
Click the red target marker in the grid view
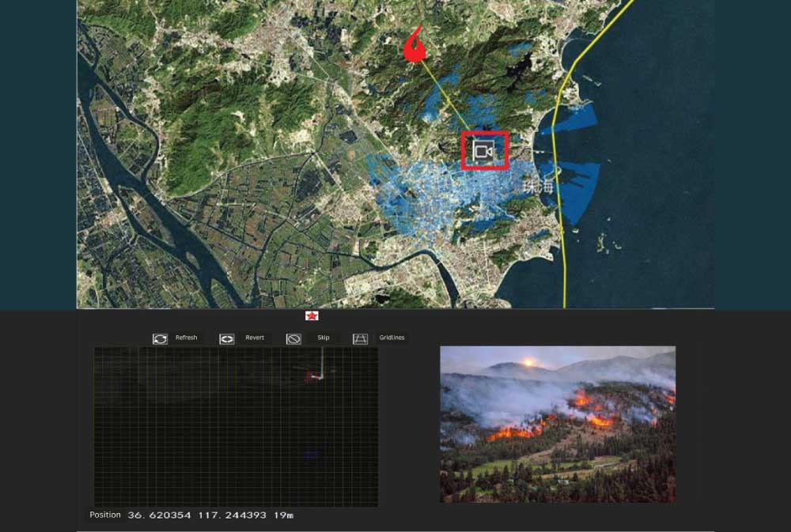[x=313, y=376]
